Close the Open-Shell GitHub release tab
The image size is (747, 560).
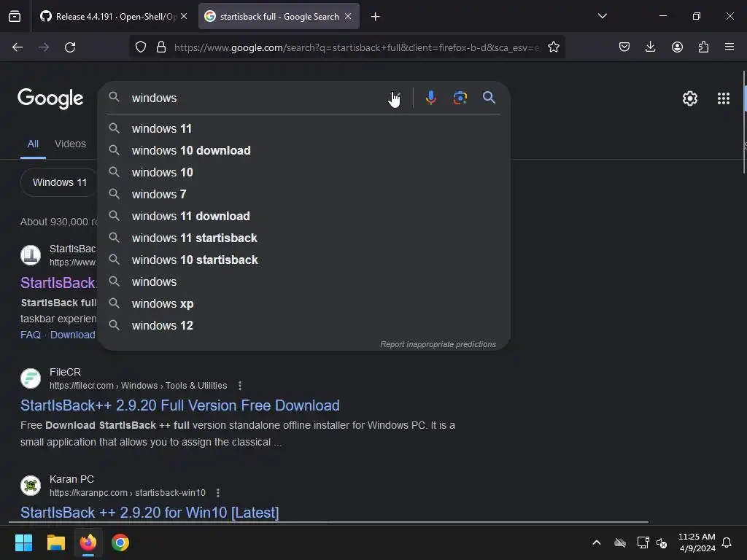[x=184, y=16]
